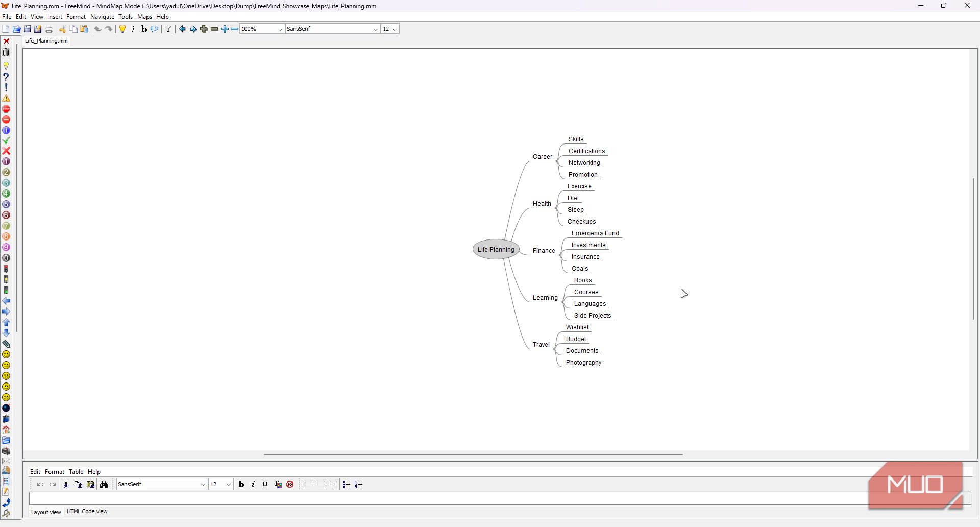
Task: Add question mark icon to node
Action: (x=6, y=77)
